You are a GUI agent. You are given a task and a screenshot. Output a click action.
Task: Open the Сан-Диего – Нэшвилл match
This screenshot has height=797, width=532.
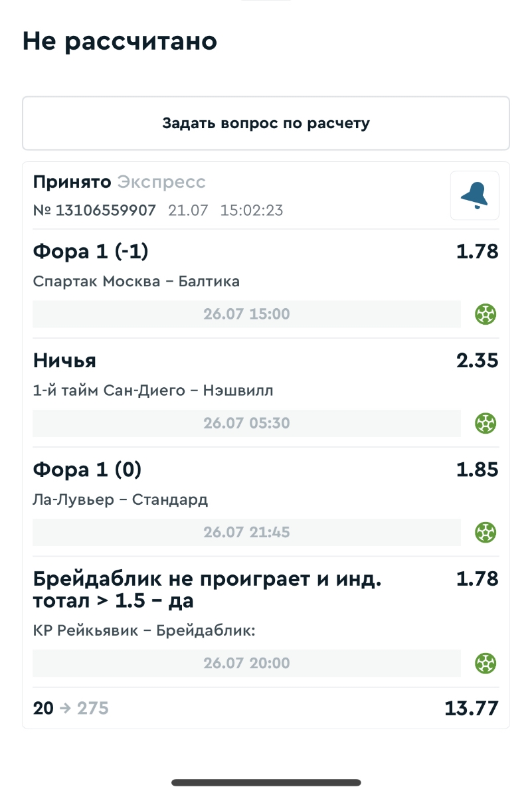point(153,391)
